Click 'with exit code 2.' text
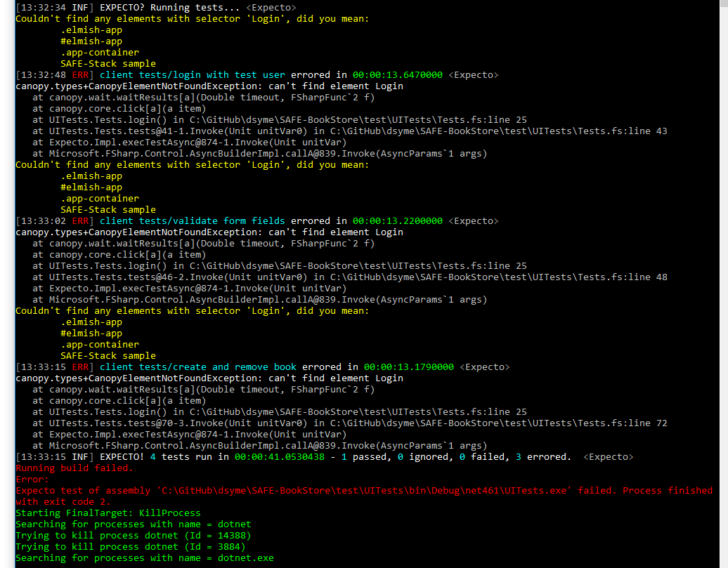The image size is (728, 568). 63,501
